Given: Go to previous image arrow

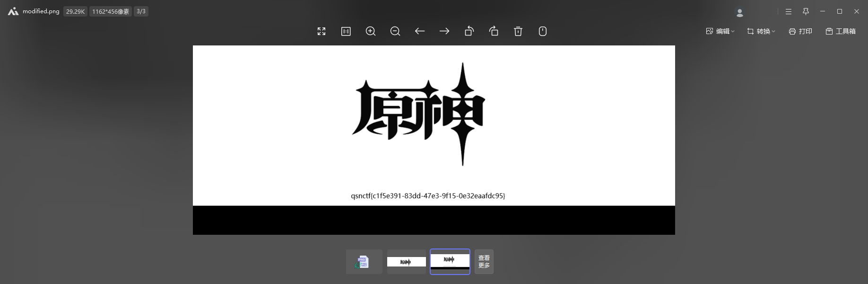Looking at the screenshot, I should pyautogui.click(x=420, y=31).
